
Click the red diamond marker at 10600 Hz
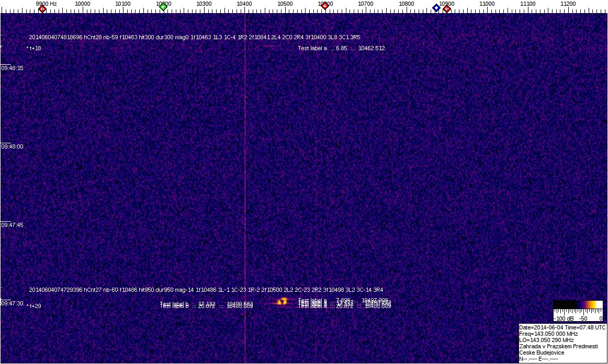coord(325,6)
